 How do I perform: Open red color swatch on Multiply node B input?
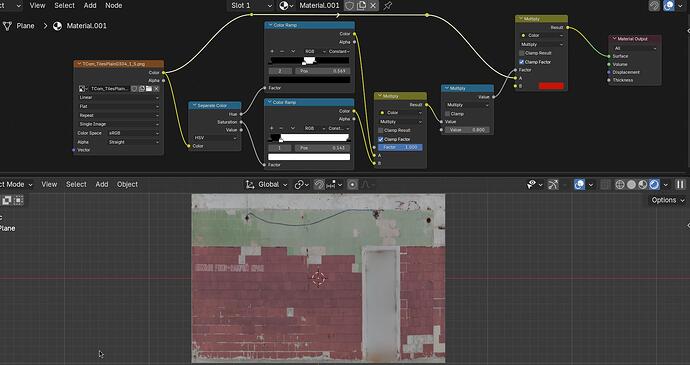tap(551, 86)
